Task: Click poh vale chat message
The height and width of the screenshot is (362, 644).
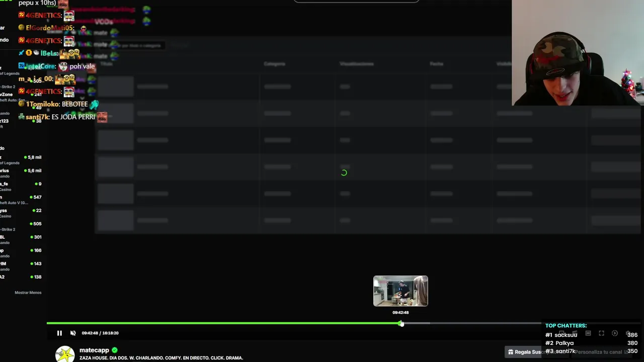Action: (x=82, y=66)
